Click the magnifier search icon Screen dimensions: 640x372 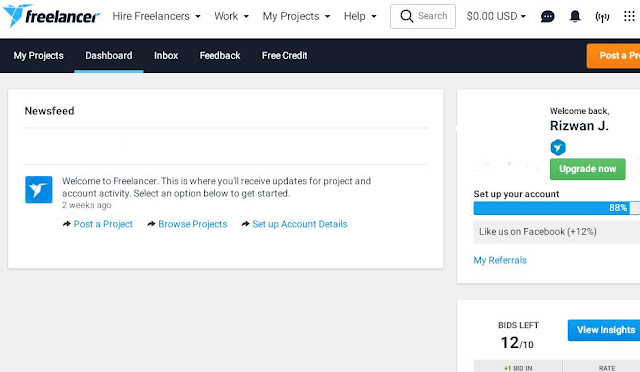(407, 16)
